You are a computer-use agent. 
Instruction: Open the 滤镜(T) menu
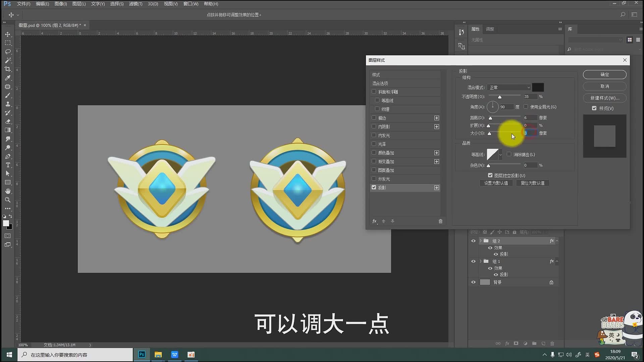pyautogui.click(x=136, y=4)
